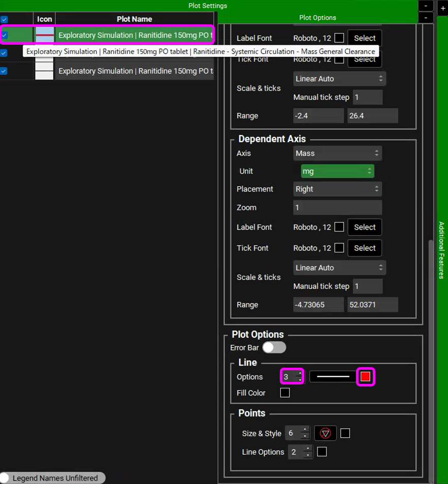
Task: Open the Additional Features side tab
Action: pyautogui.click(x=441, y=250)
